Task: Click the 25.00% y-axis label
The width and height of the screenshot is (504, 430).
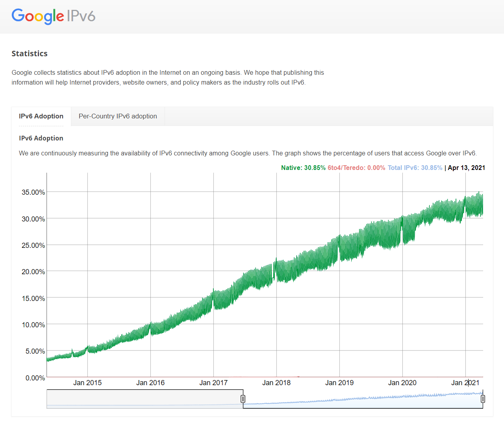Action: point(33,245)
